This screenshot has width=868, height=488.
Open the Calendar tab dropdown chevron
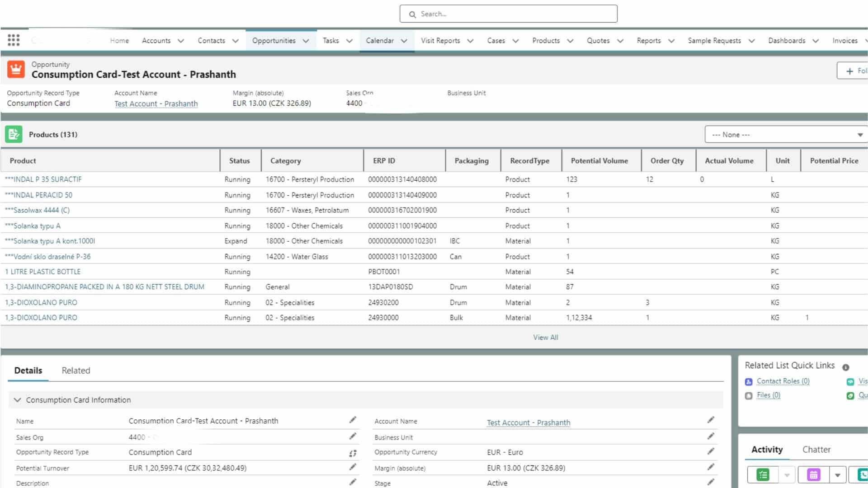(404, 41)
